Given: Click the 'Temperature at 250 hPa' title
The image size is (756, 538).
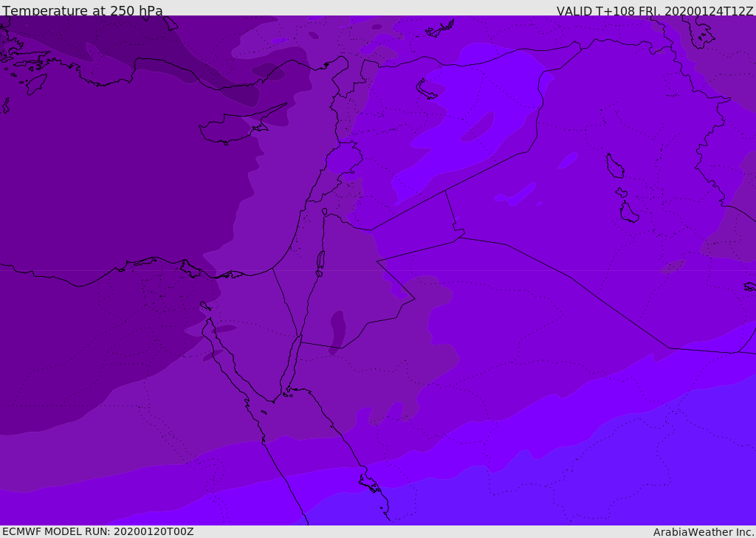Looking at the screenshot, I should coord(83,10).
